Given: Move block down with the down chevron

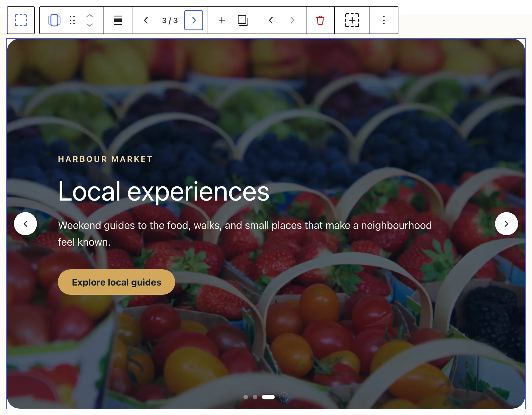Looking at the screenshot, I should (x=90, y=25).
